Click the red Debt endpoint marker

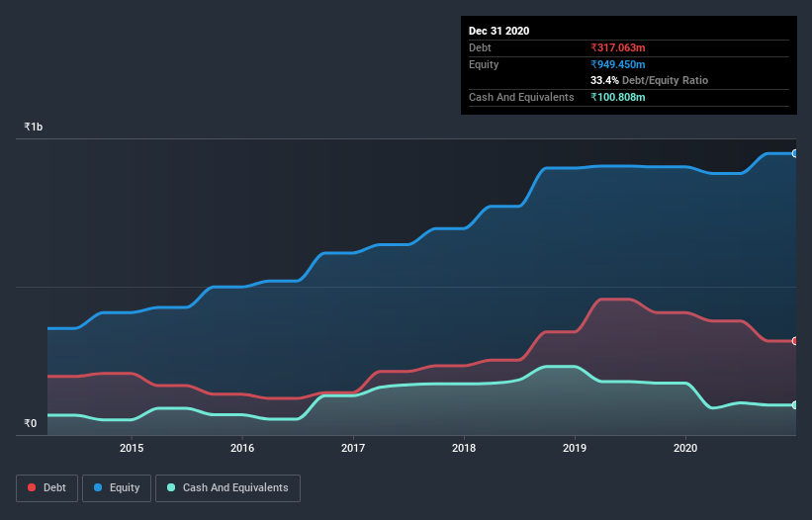pyautogui.click(x=795, y=341)
